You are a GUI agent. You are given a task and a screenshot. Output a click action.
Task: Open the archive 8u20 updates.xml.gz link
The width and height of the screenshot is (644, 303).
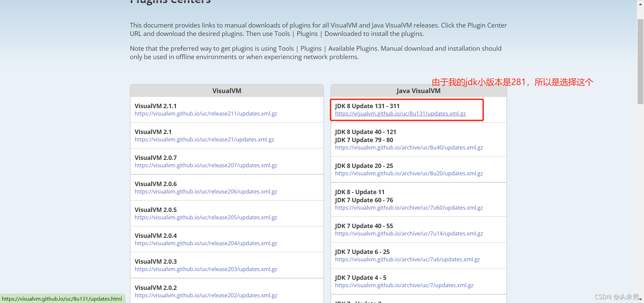click(409, 173)
